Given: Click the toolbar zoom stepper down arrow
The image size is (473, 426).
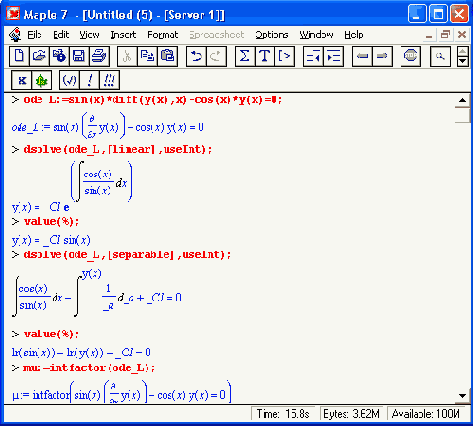Looking at the screenshot, I should point(463,61).
